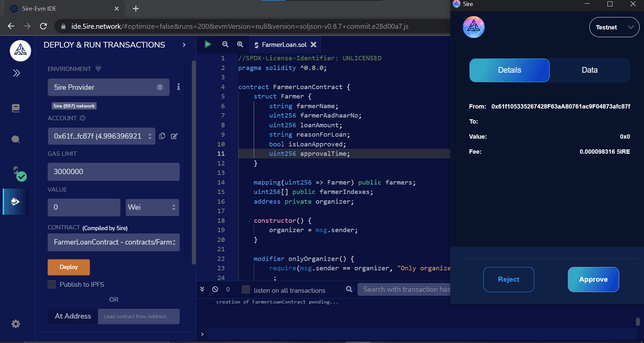Click the pending transactions count 0
This screenshot has width=644, height=343.
[x=228, y=289]
